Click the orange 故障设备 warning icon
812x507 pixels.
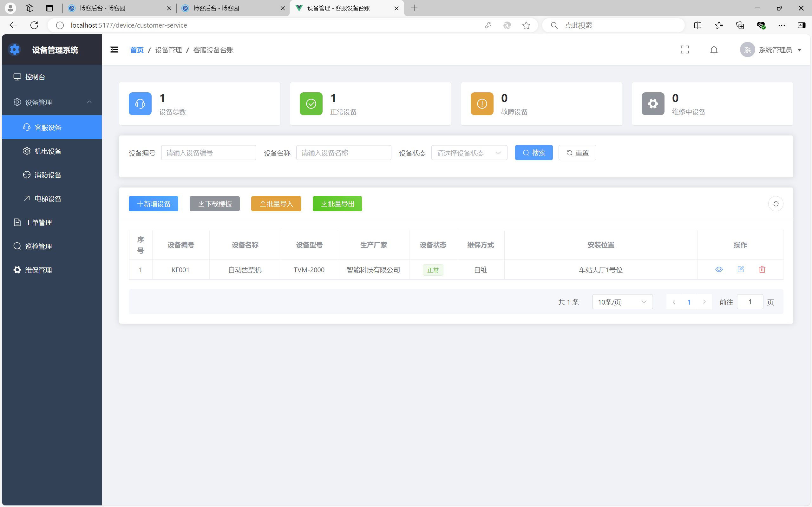tap(482, 104)
